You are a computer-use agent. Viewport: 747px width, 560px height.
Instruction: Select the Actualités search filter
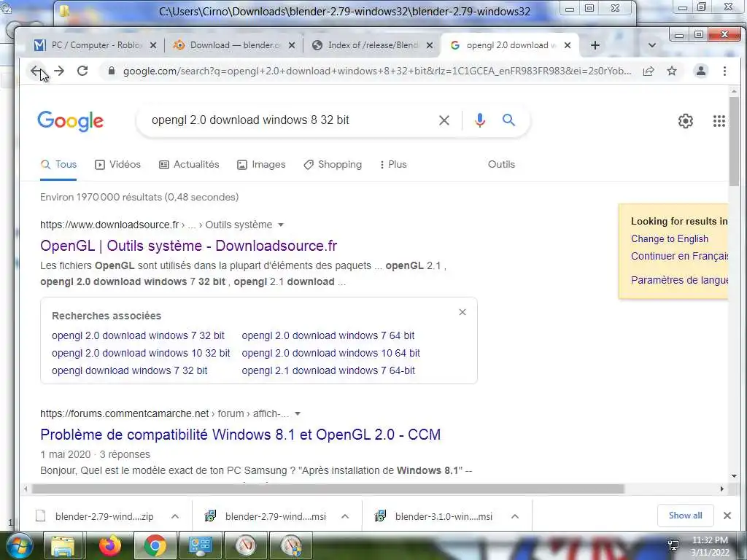[x=189, y=164]
